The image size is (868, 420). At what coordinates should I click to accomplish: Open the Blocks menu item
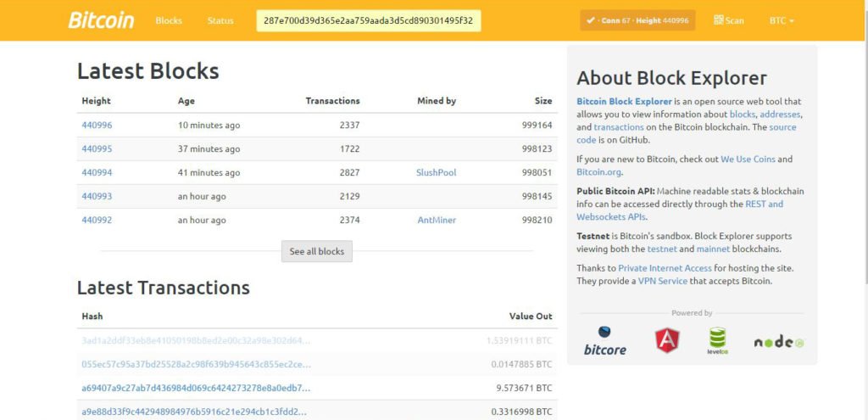[x=169, y=20]
